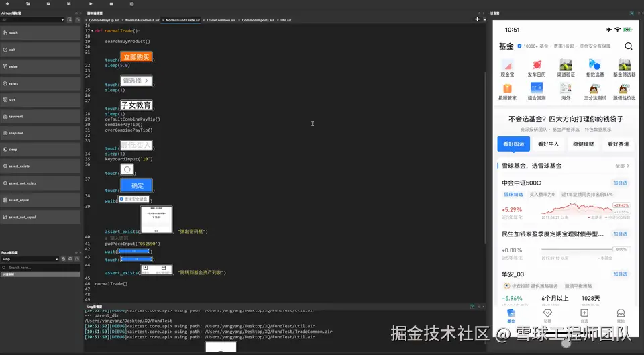Image resolution: width=644 pixels, height=355 pixels.
Task: Tap the 基金筛选器 icon on the phone
Action: point(625,68)
